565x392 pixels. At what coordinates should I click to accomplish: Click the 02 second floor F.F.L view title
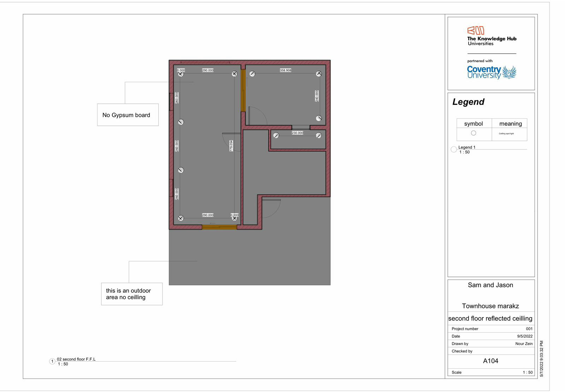[76, 359]
